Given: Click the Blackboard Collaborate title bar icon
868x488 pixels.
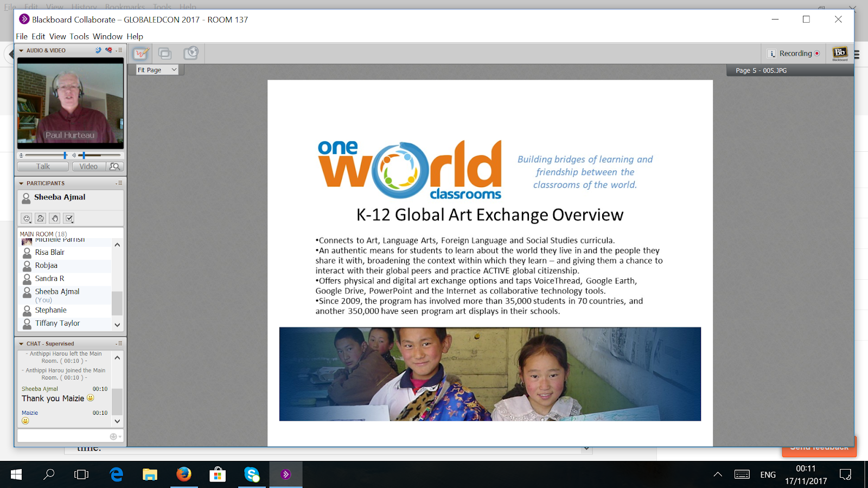Looking at the screenshot, I should 24,20.
